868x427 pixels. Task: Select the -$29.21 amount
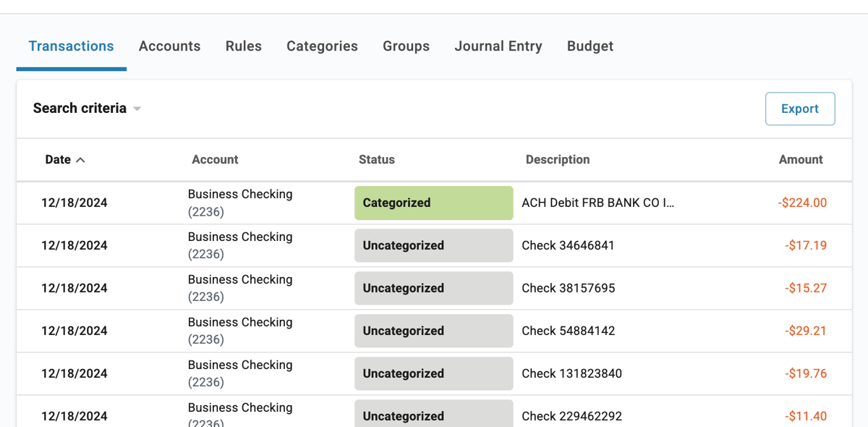point(805,331)
